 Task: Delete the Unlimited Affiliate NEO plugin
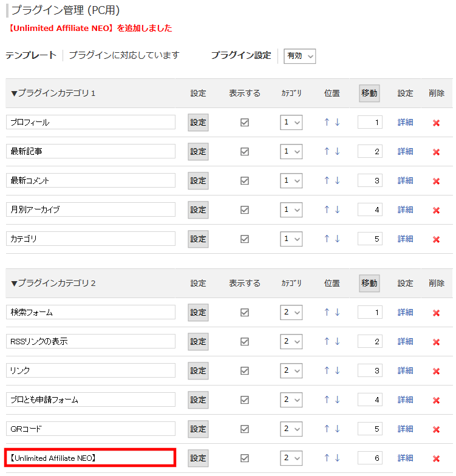(436, 459)
